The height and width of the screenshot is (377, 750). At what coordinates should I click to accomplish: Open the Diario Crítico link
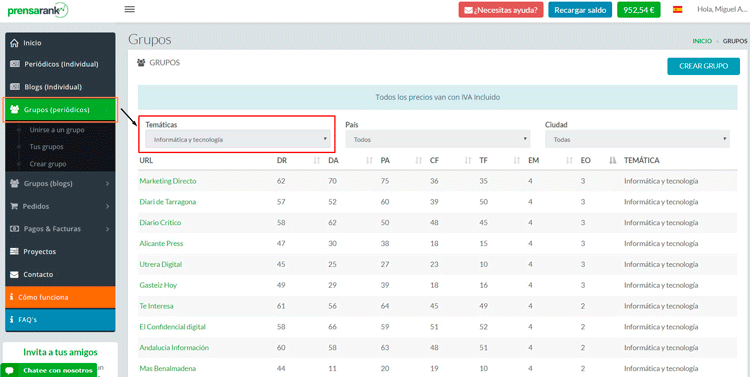coord(160,222)
